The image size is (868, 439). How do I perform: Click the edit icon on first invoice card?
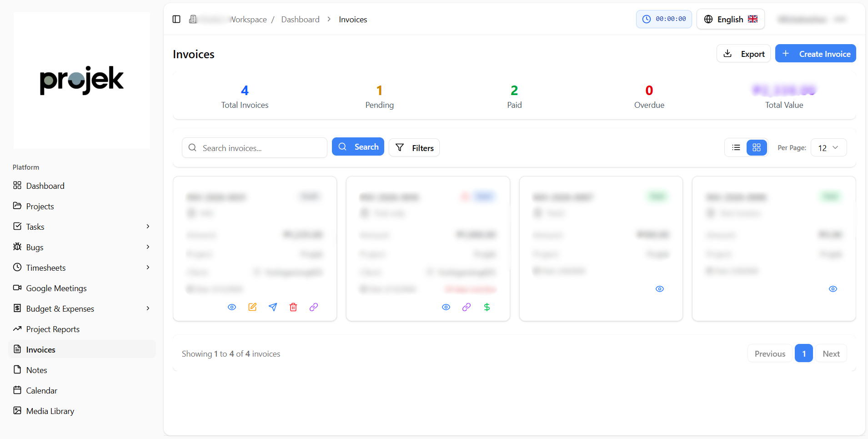point(252,307)
